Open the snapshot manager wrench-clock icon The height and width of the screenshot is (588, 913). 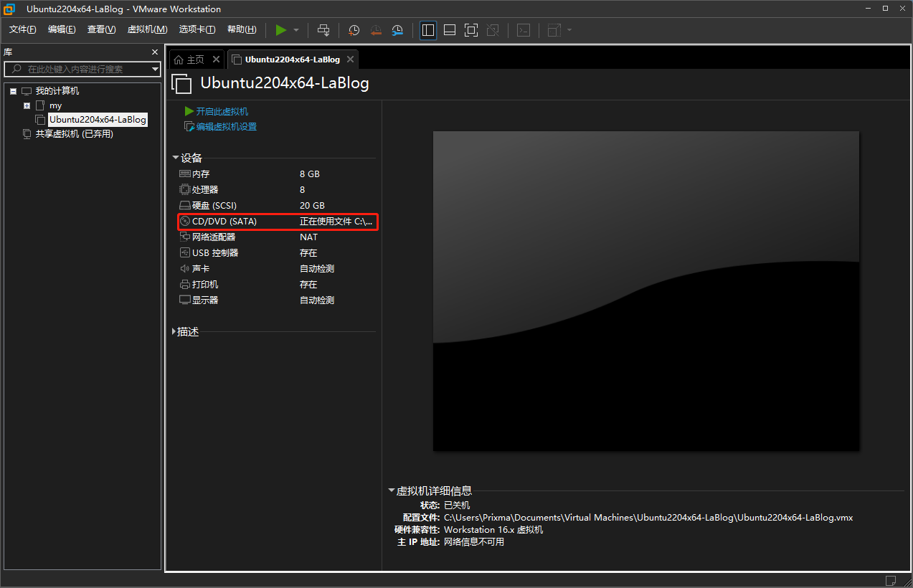(x=397, y=30)
